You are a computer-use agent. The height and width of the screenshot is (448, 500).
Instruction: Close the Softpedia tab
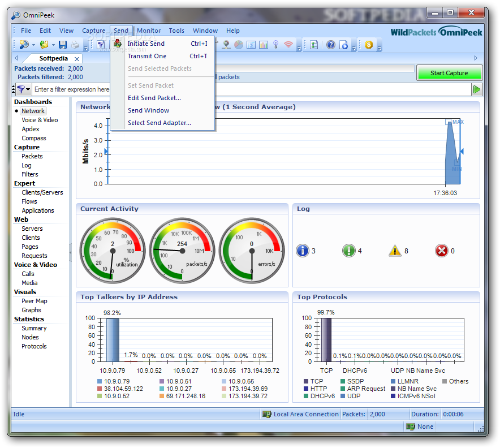pyautogui.click(x=77, y=59)
